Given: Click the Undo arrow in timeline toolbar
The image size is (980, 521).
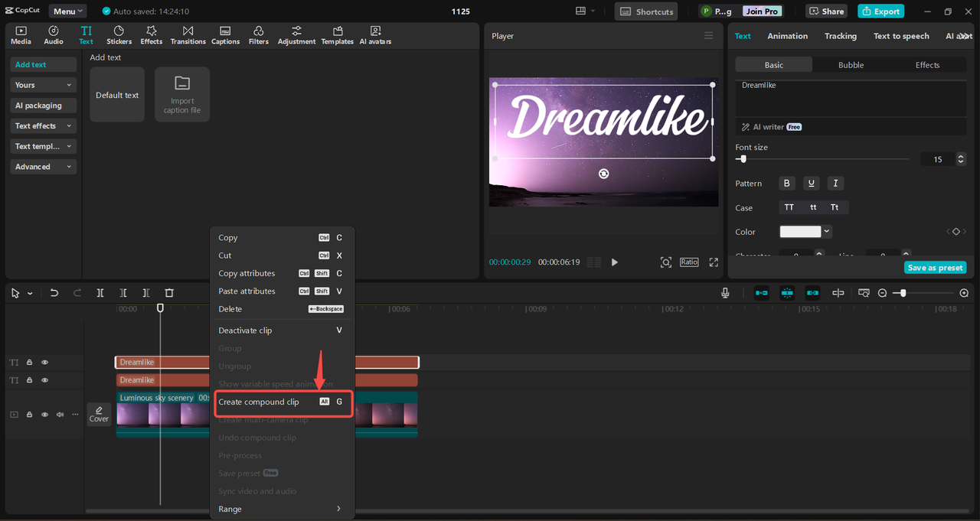Looking at the screenshot, I should tap(54, 293).
